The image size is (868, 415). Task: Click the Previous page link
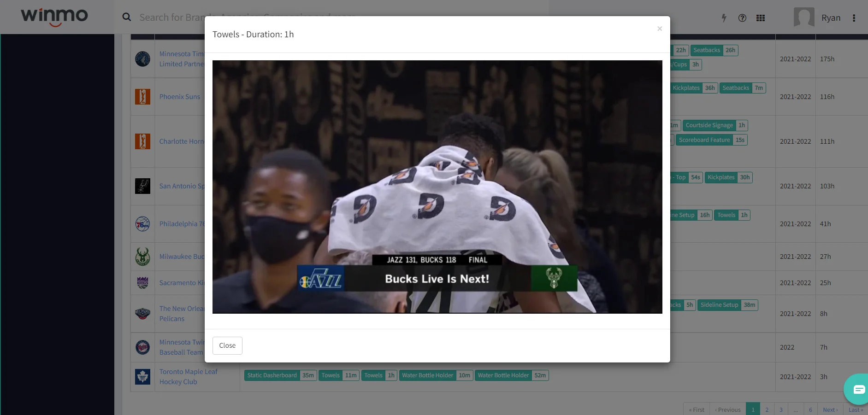pos(727,409)
